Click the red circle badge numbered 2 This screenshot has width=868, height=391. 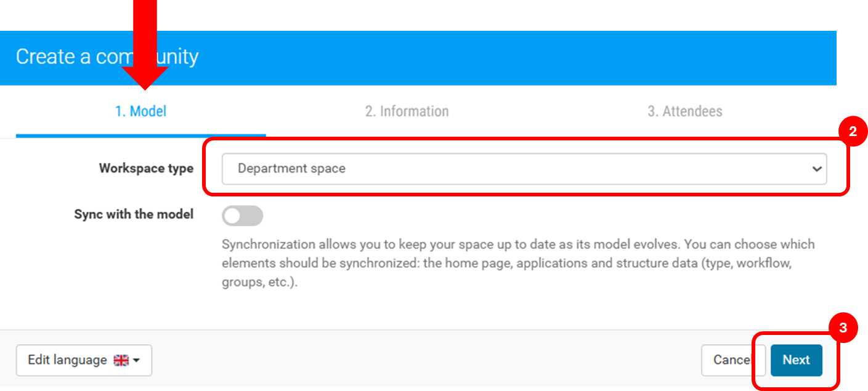point(853,131)
